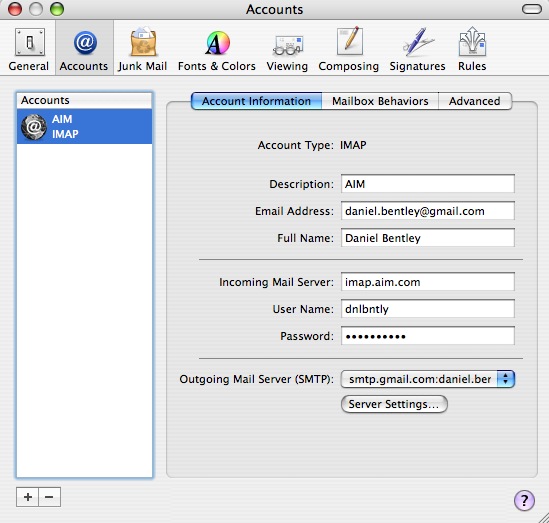Click the Incoming Mail Server field

coord(428,281)
